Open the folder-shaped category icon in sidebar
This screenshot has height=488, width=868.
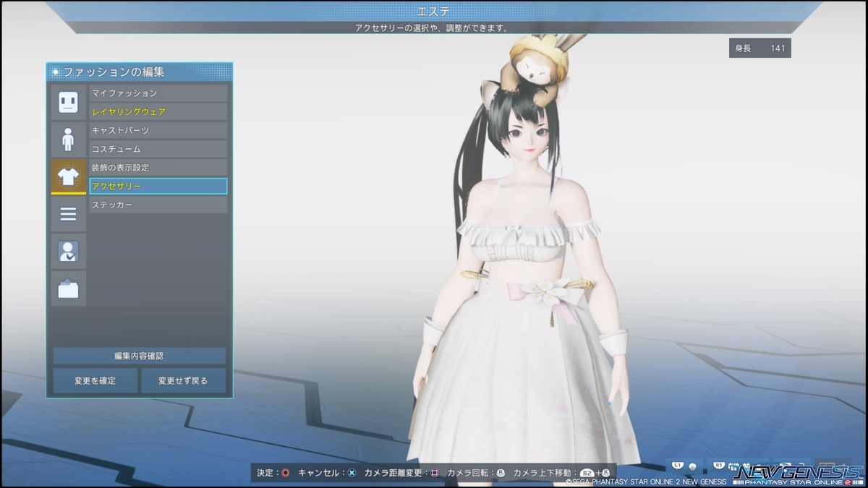(x=68, y=289)
